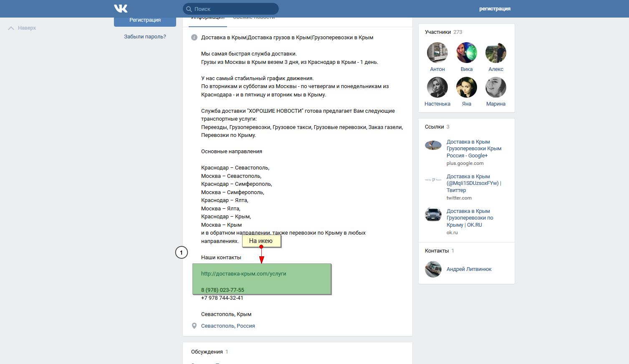Click the route Краснодар – Крым,
The image size is (629, 364).
tap(226, 217)
